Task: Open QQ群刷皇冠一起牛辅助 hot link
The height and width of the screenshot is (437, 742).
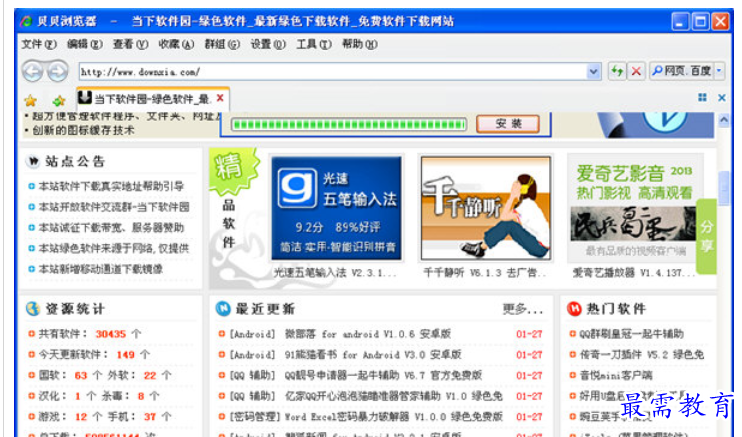Action: [x=631, y=334]
